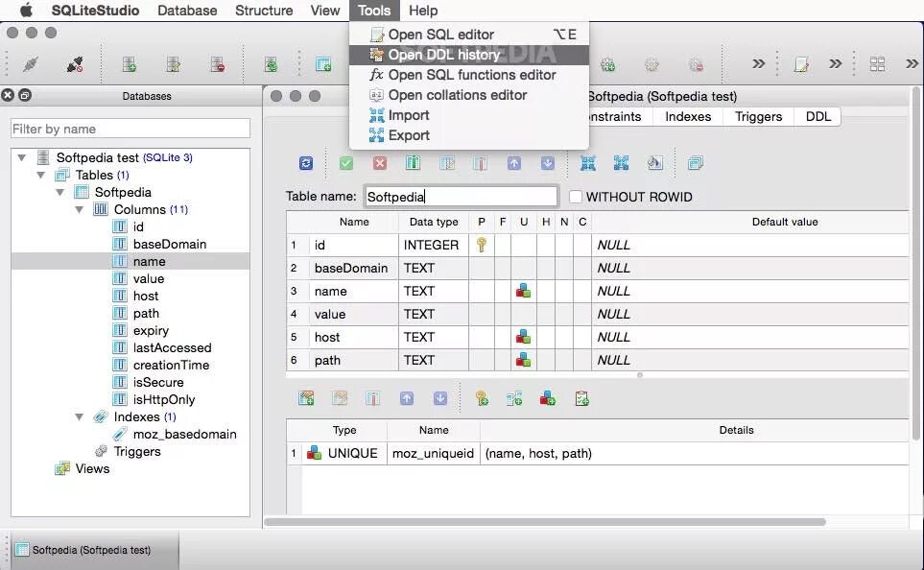This screenshot has width=924, height=570.
Task: Choose Open SQL editor from Tools menu
Action: (469, 35)
